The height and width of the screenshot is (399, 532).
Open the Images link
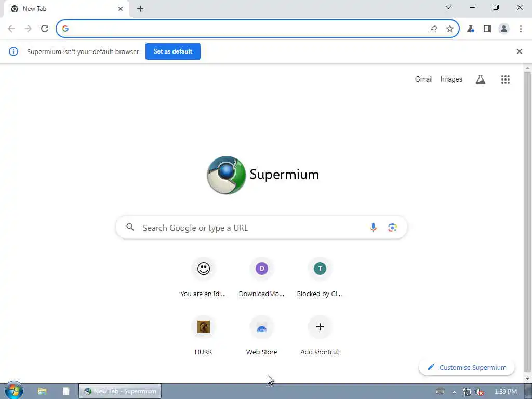click(x=451, y=79)
